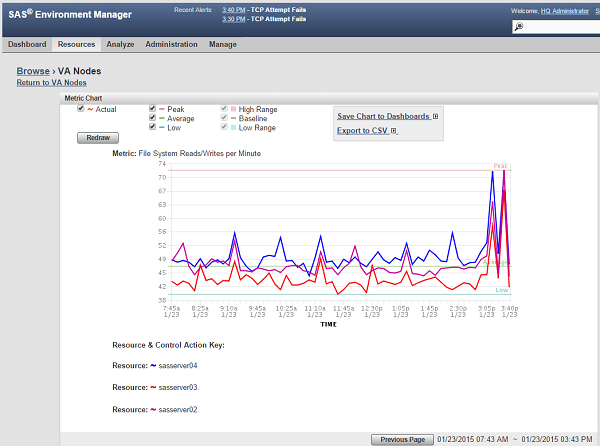Toggle the Actual checkbox

pyautogui.click(x=80, y=109)
